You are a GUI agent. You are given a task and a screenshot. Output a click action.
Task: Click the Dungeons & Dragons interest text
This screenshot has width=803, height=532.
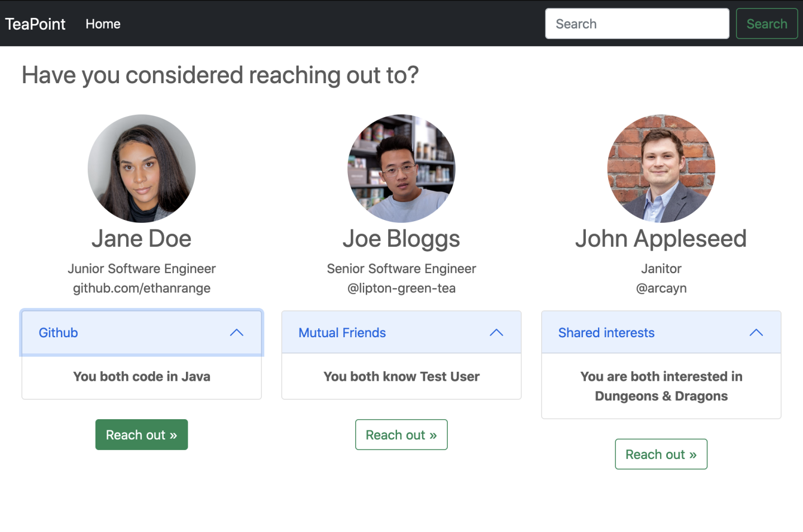661,396
